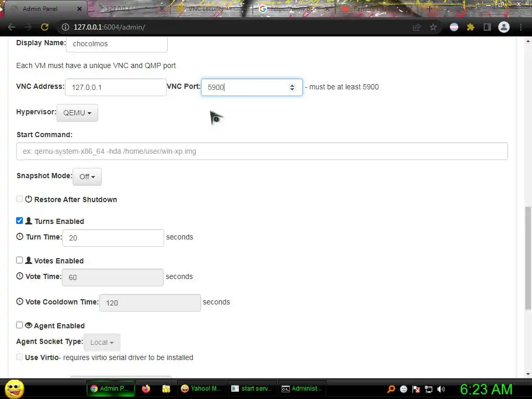Open Yahoo! Messenger taskbar button
This screenshot has height=399, width=532.
[x=201, y=389]
